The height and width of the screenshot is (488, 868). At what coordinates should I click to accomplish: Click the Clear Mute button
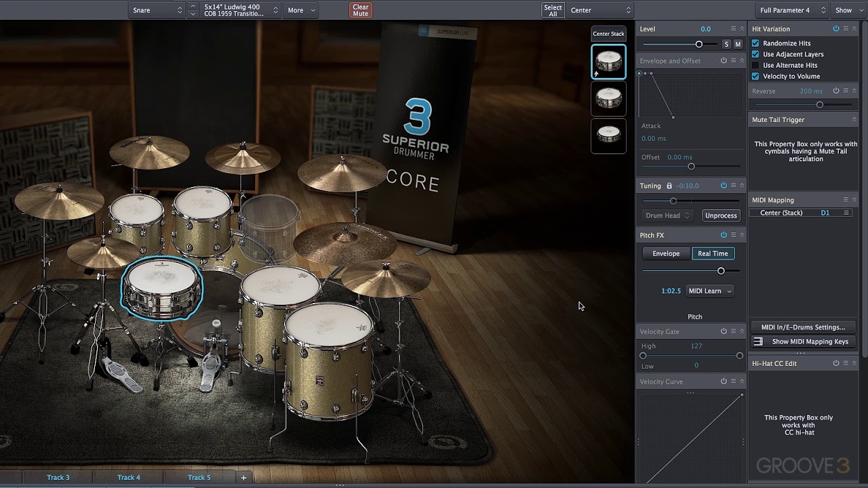[x=361, y=10]
